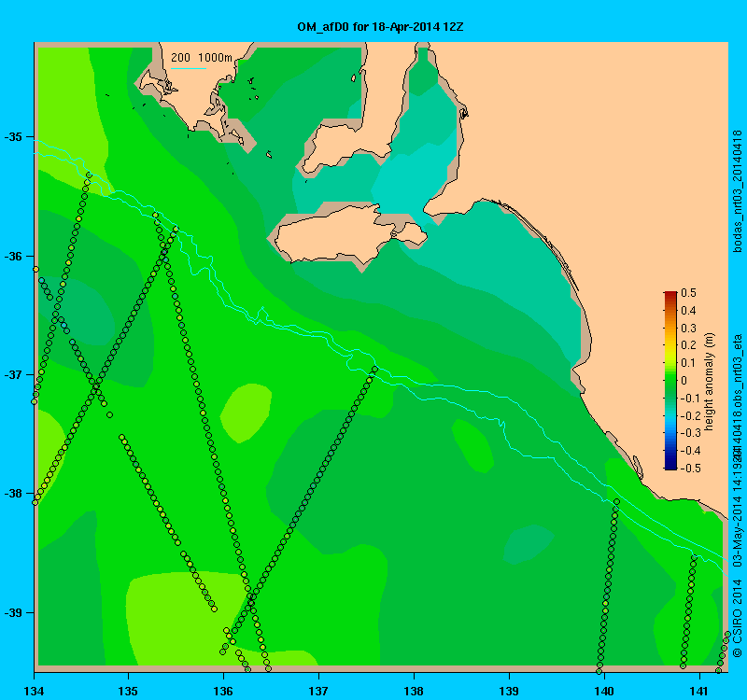
Task: Click the '0.2' color bar label
Action: pyautogui.click(x=688, y=345)
